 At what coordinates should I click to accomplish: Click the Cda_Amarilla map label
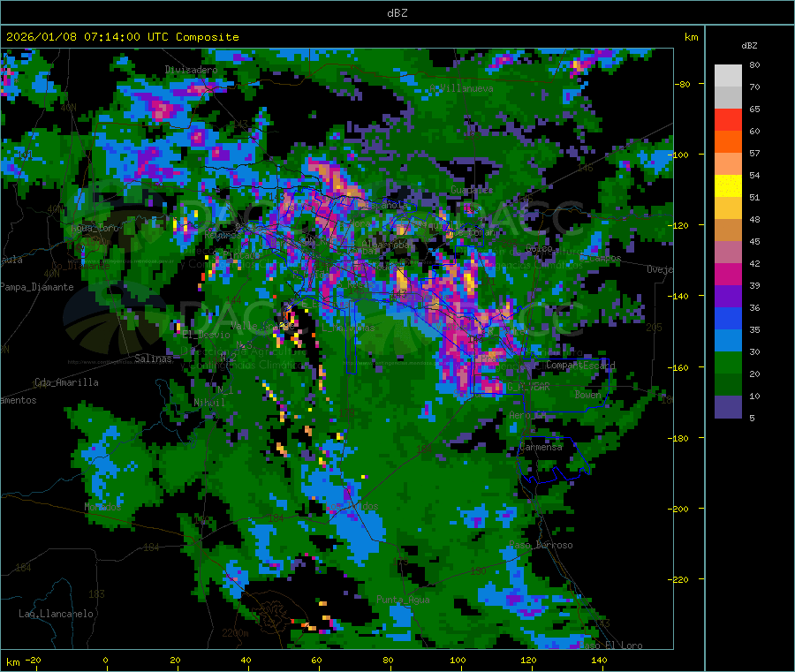coord(66,382)
